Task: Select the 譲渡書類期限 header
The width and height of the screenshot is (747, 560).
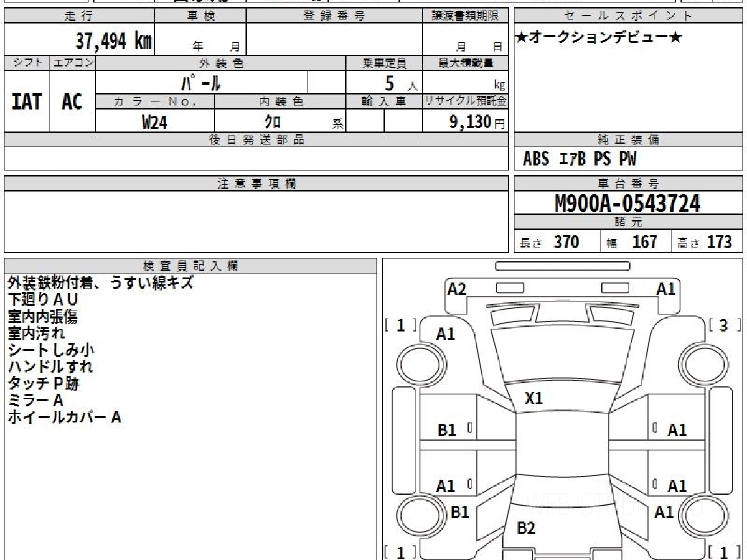Action: tap(465, 16)
